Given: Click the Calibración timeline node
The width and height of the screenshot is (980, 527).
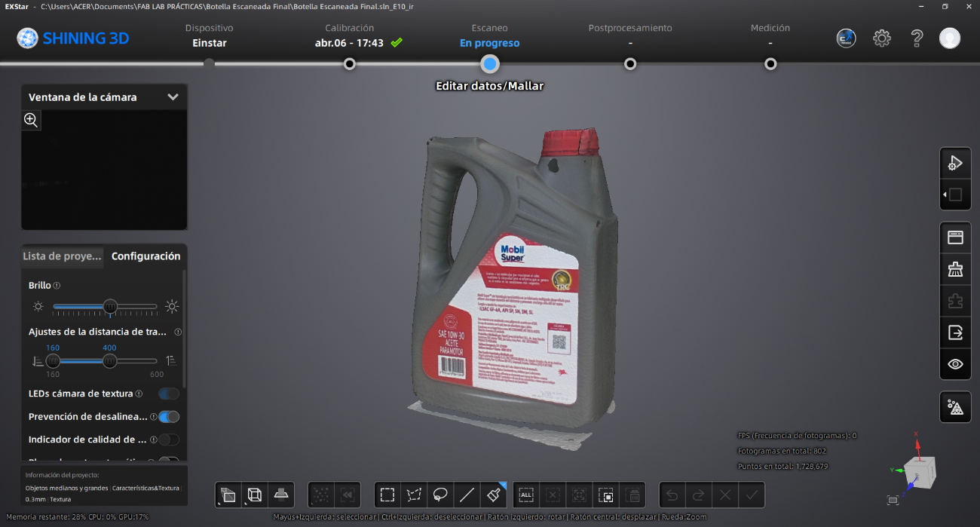Looking at the screenshot, I should [350, 64].
